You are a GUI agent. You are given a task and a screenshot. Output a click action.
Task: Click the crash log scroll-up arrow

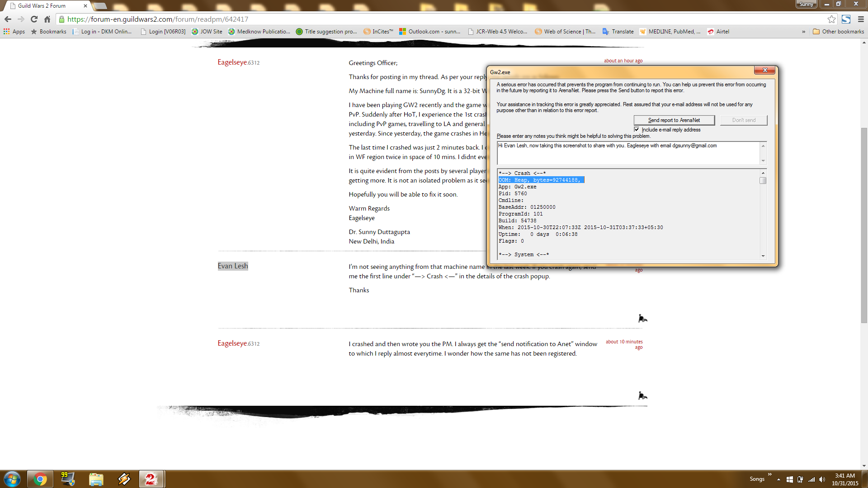pos(763,173)
